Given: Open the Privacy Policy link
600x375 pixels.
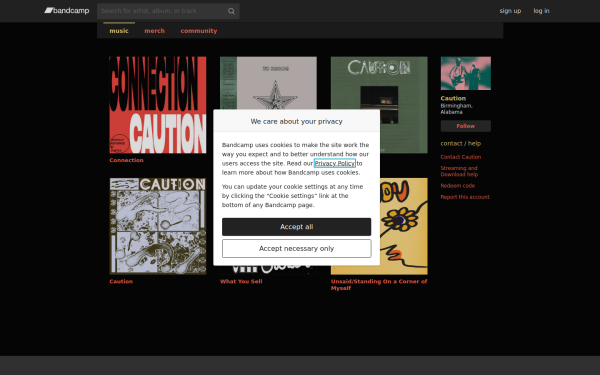Looking at the screenshot, I should tap(334, 163).
